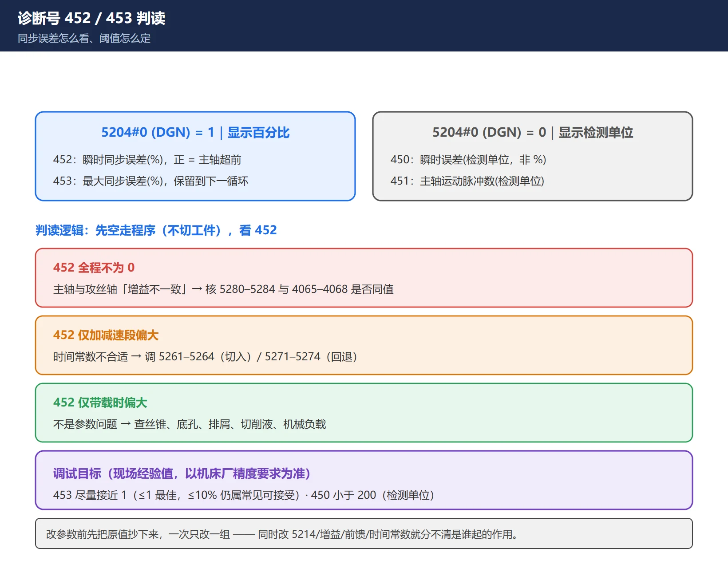Click line '450：瞬时误差(检测单位，非 %)'
728x568 pixels.
click(468, 160)
